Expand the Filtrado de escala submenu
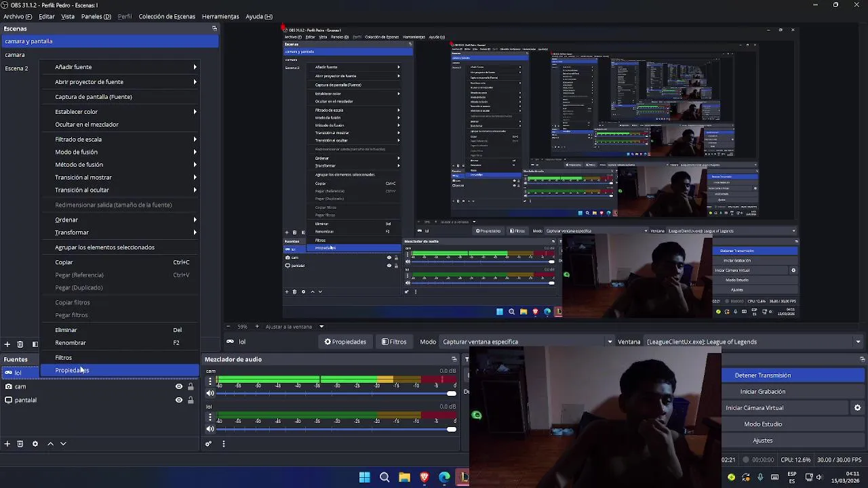This screenshot has width=868, height=488. (x=119, y=140)
